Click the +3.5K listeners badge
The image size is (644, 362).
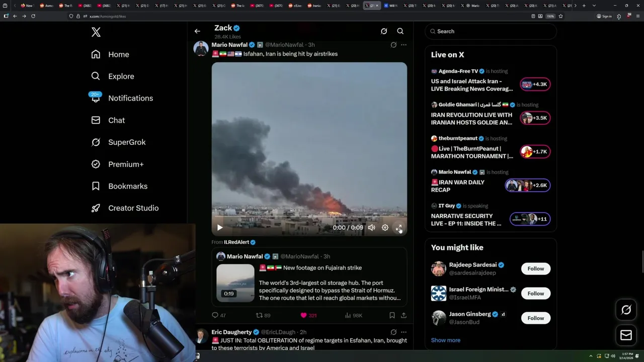click(x=535, y=118)
